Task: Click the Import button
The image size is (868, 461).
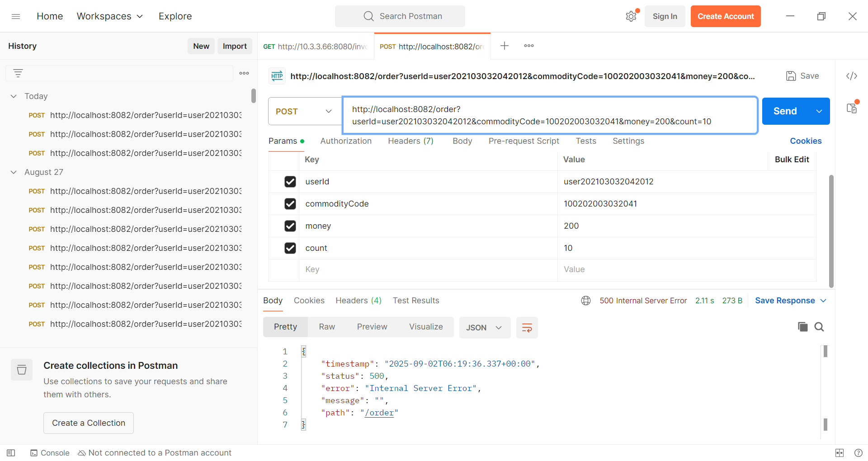Action: (x=235, y=46)
